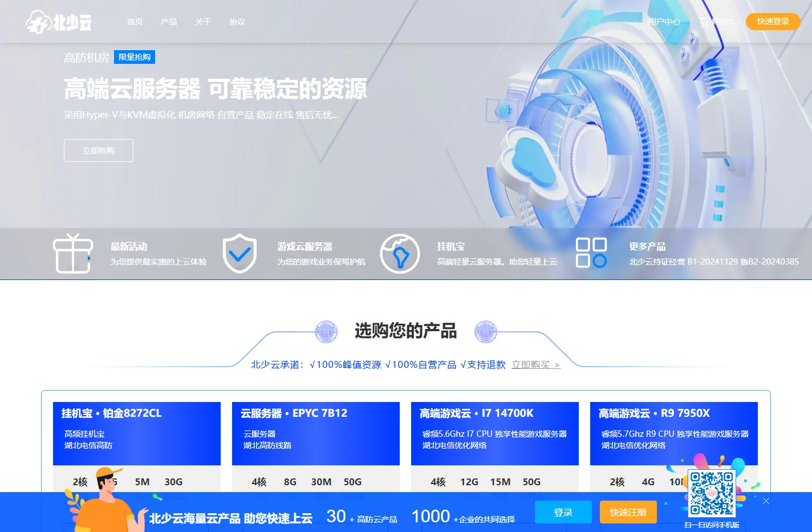The image size is (812, 532).
Task: Open the 首页 nav item
Action: point(135,22)
